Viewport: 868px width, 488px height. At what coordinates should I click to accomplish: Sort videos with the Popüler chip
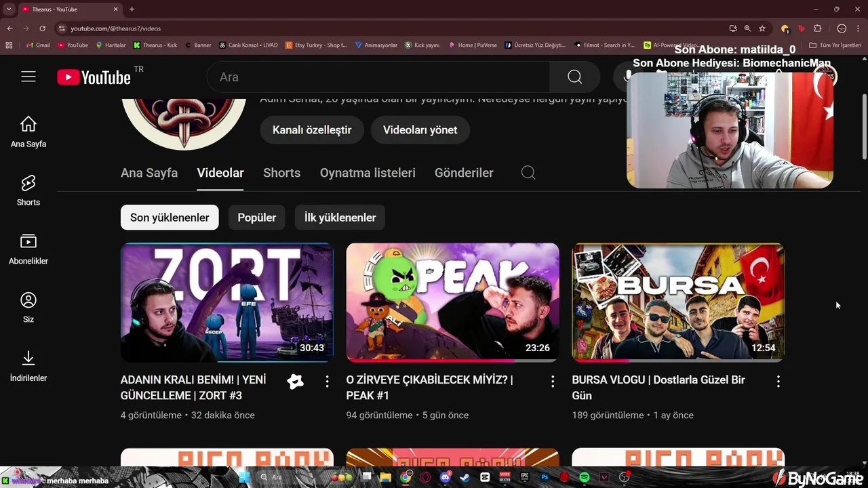(x=256, y=218)
